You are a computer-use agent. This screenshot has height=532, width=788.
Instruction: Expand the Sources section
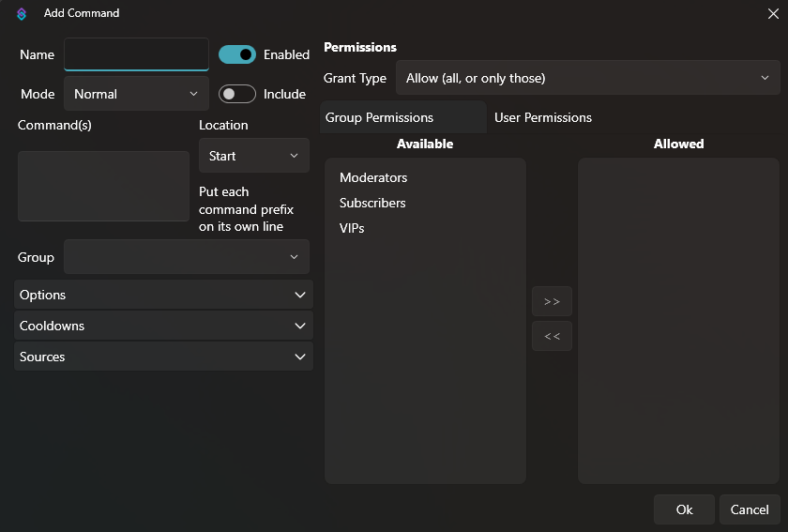(x=163, y=357)
